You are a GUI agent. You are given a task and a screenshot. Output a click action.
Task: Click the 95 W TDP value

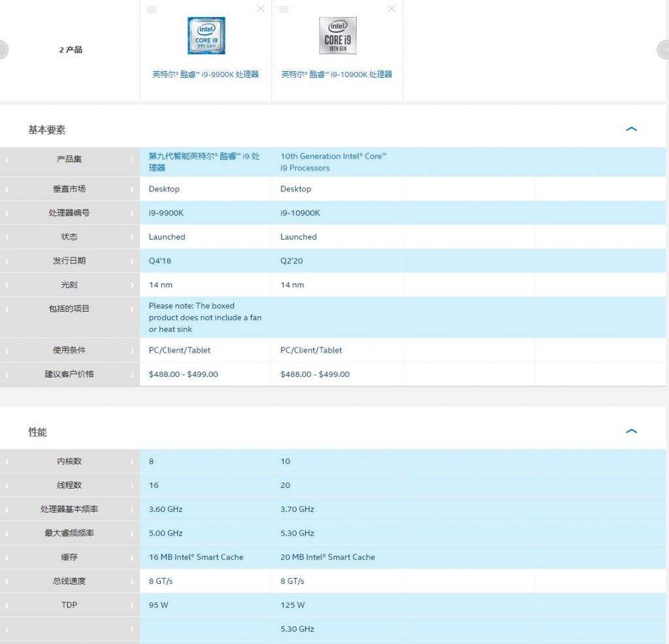pyautogui.click(x=158, y=605)
